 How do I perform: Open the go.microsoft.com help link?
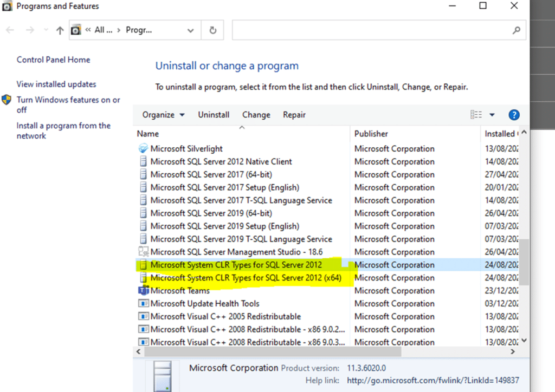coord(433,380)
